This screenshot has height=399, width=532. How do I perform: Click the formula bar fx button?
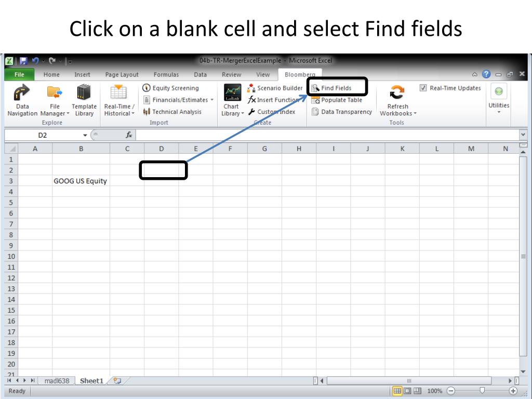[129, 135]
